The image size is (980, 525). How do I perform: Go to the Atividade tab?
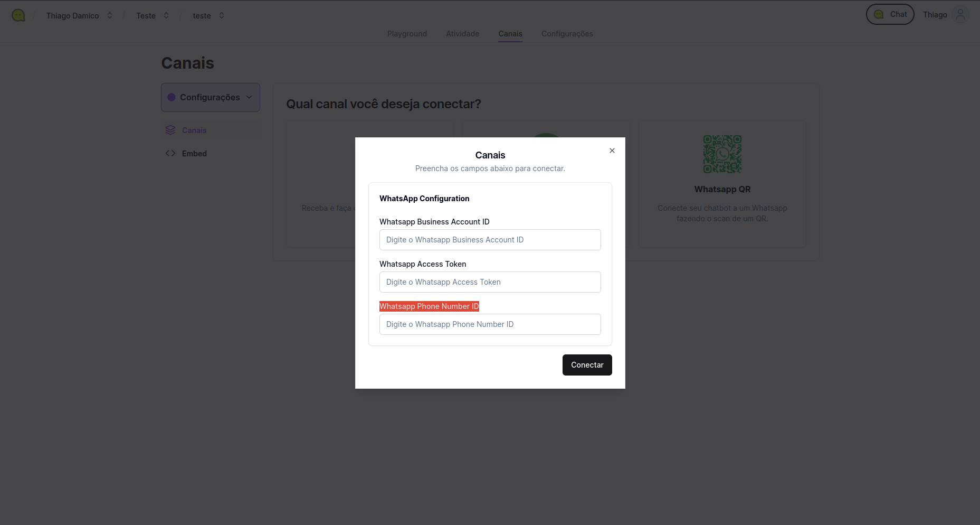(x=463, y=34)
